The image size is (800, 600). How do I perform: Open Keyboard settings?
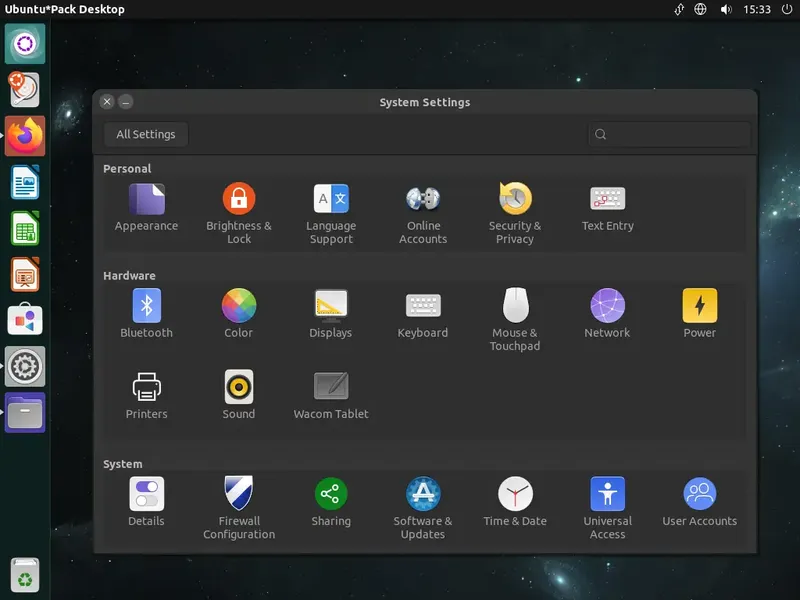423,313
